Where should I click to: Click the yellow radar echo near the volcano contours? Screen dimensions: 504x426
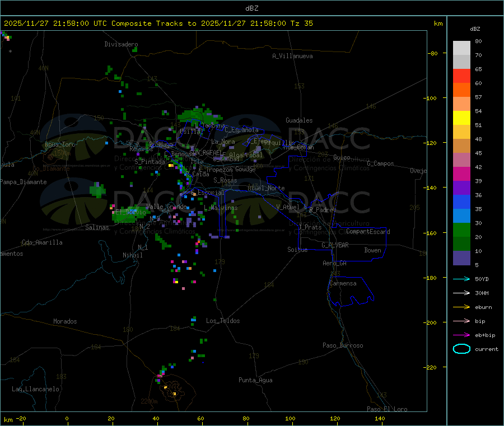coord(175,394)
